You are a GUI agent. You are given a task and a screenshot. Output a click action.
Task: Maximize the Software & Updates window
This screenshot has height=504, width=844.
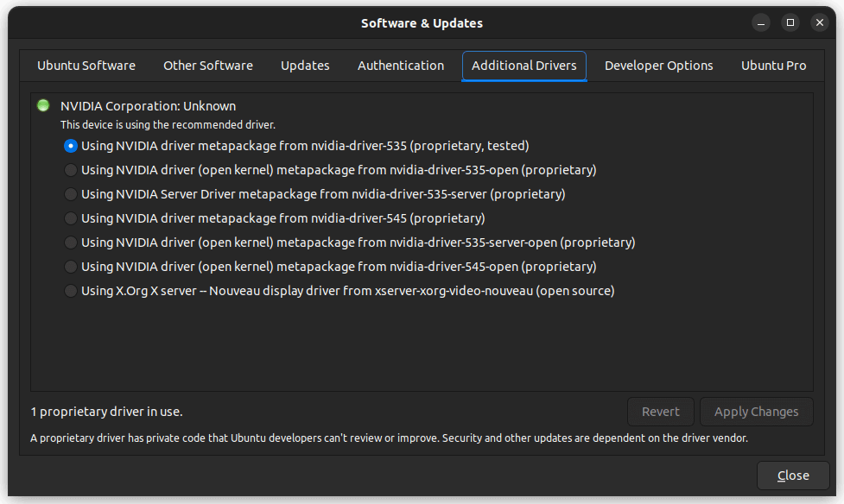(790, 23)
